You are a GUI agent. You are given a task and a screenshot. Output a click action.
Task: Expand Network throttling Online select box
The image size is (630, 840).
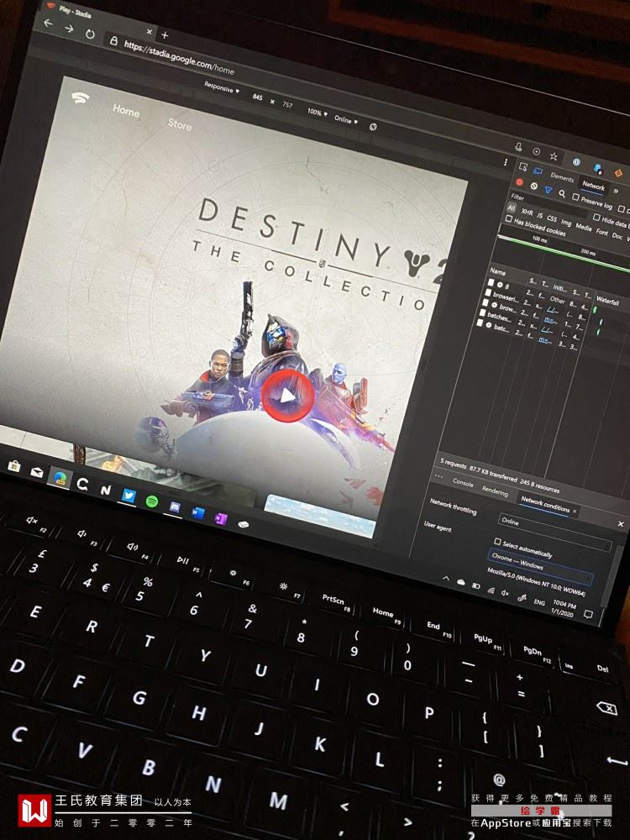[x=554, y=531]
